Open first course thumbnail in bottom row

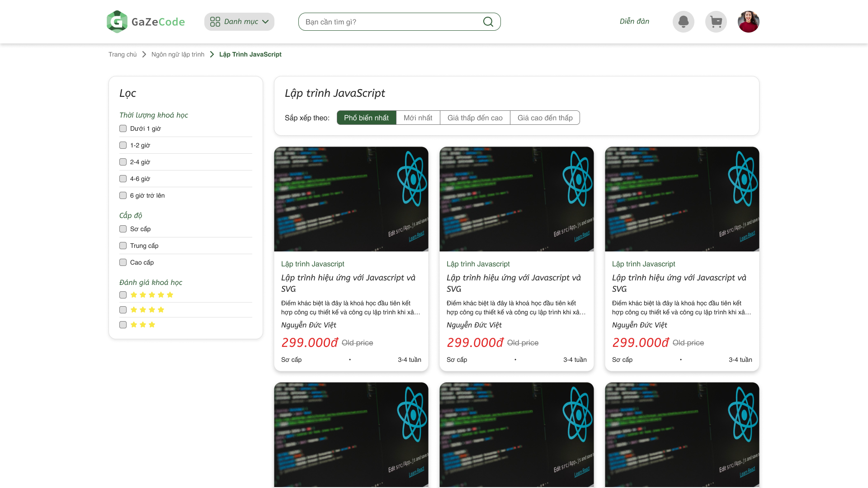(x=351, y=435)
